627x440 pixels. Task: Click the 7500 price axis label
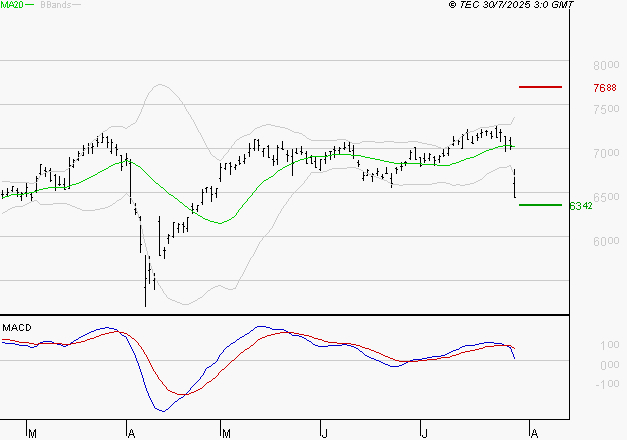pos(607,109)
